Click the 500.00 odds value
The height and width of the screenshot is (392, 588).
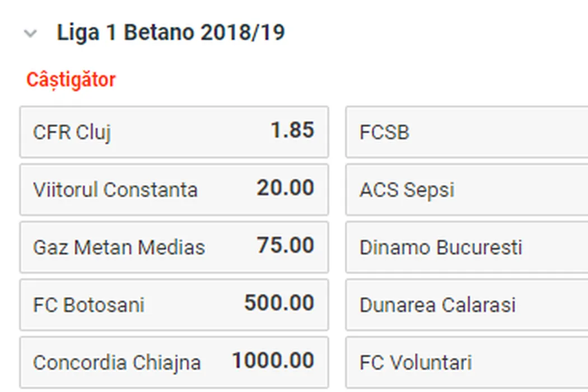[279, 304]
